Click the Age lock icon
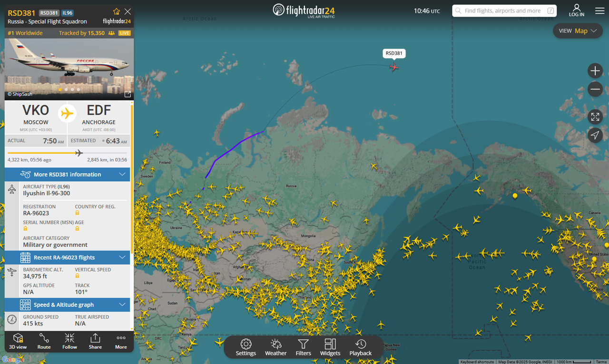The width and height of the screenshot is (609, 364). pos(77,229)
